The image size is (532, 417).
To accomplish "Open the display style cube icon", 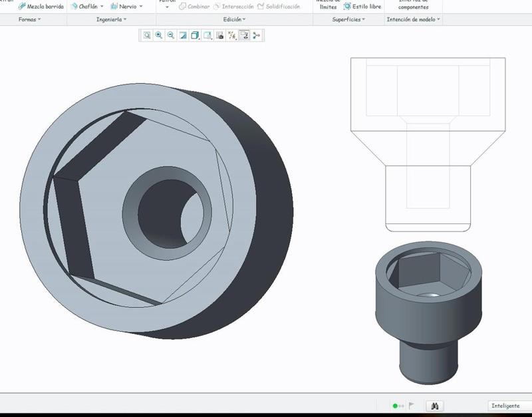I will pos(196,35).
